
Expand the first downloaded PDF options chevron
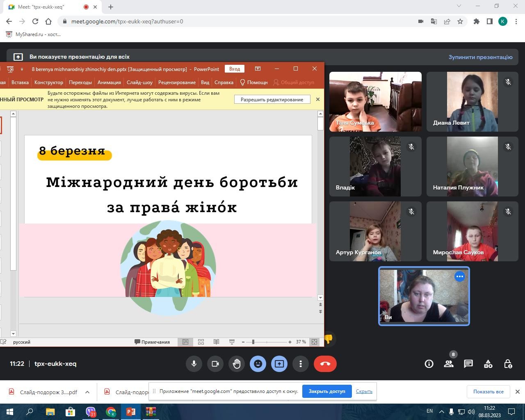[87, 392]
